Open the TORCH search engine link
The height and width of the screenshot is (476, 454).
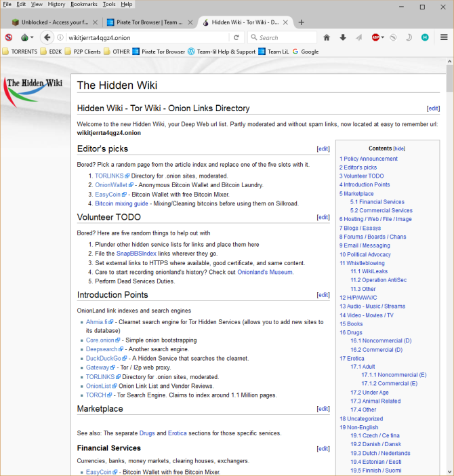tap(96, 395)
